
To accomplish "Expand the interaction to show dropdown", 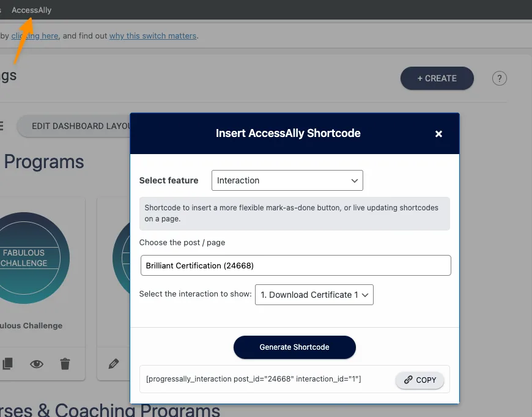I will click(x=314, y=295).
